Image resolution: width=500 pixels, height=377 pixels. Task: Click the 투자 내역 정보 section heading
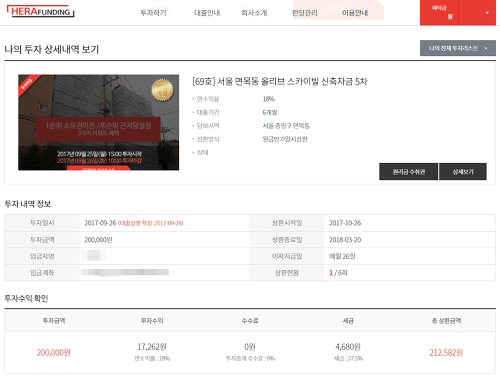click(x=28, y=204)
